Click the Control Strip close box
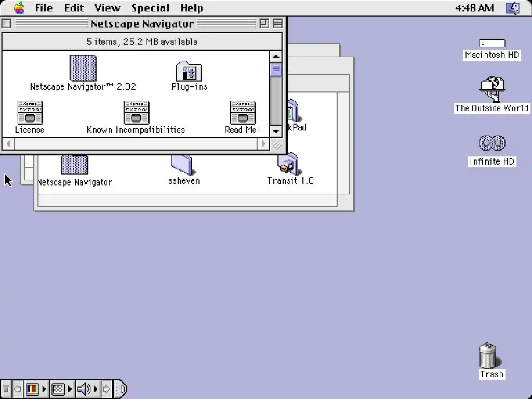The height and width of the screenshot is (399, 532). point(6,389)
